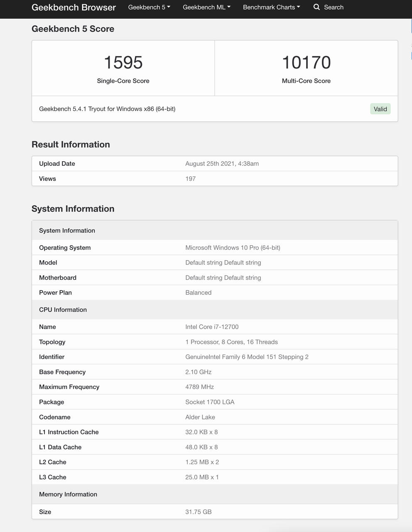The width and height of the screenshot is (412, 532).
Task: Select L3 cache 25.0 MB x 1
Action: pos(202,477)
